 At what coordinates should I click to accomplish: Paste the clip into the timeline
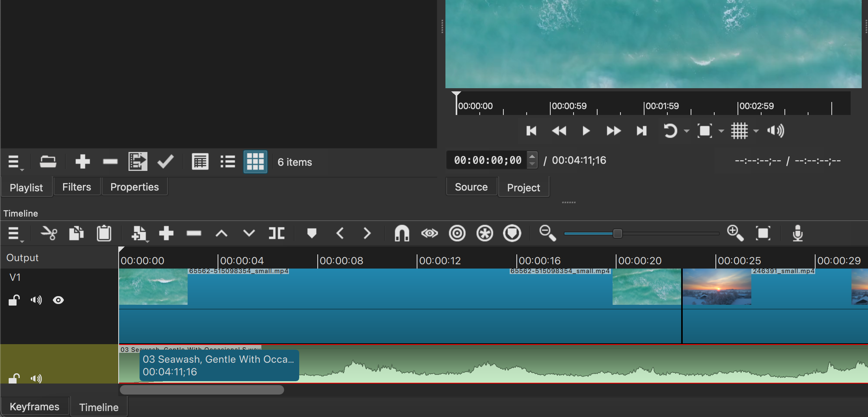pyautogui.click(x=104, y=233)
